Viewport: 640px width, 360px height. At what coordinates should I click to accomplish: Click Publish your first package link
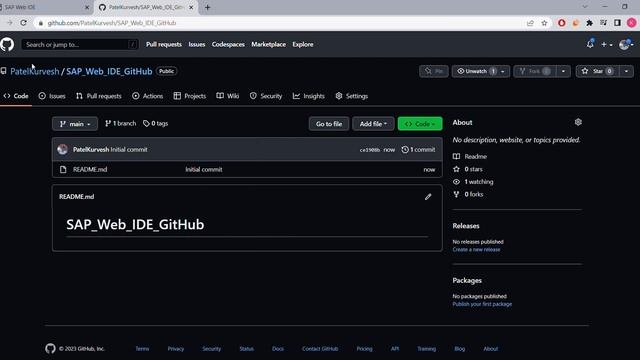point(482,304)
